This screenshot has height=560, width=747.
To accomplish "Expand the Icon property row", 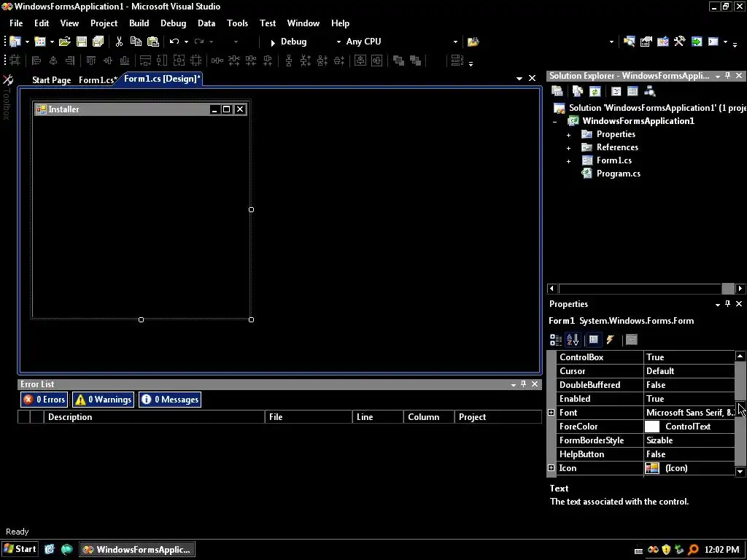I will coord(551,468).
